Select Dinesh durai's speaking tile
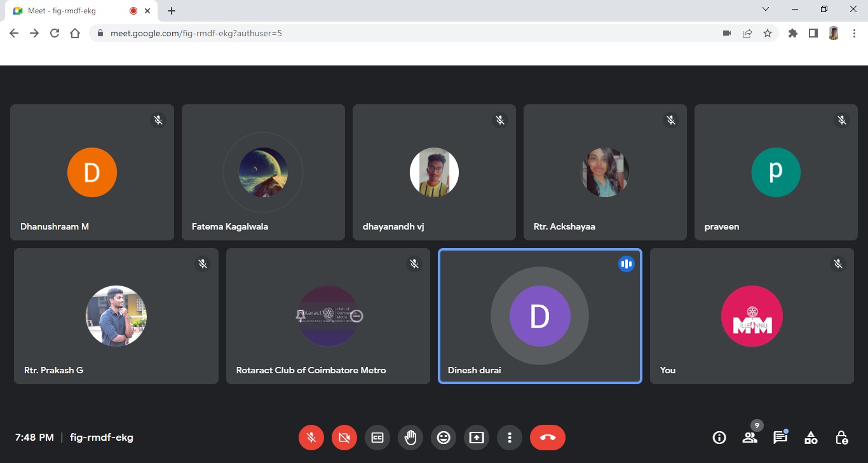The image size is (868, 463). [539, 316]
